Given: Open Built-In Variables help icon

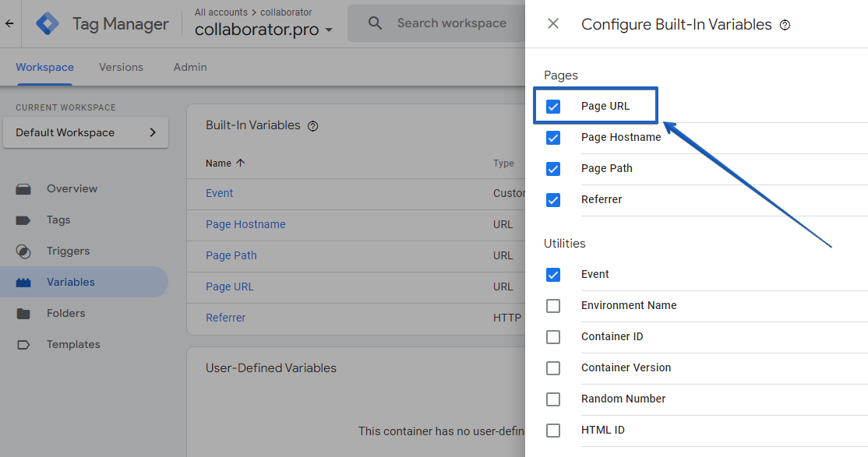Looking at the screenshot, I should tap(312, 125).
